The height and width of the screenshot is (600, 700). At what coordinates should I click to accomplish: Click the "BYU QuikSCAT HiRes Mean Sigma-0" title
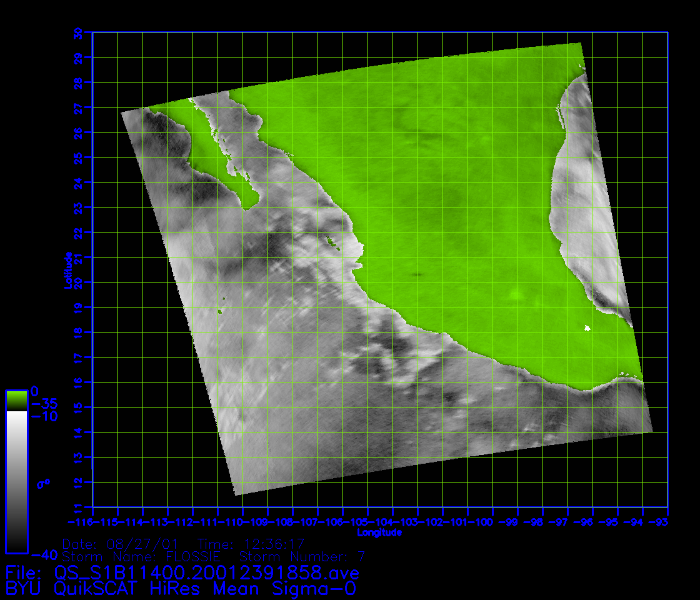(x=181, y=588)
